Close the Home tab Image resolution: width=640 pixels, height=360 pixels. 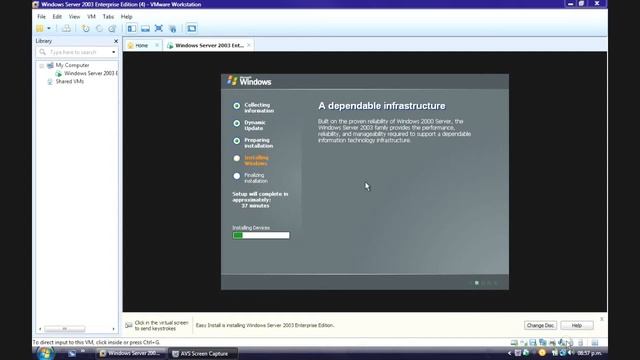point(157,45)
